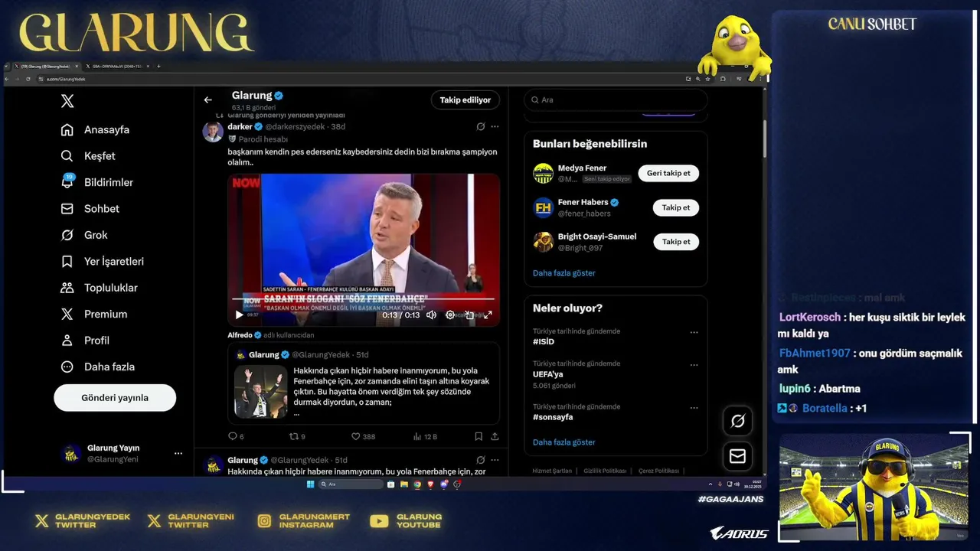This screenshot has height=551, width=980.
Task: Mute the video volume
Action: point(431,315)
